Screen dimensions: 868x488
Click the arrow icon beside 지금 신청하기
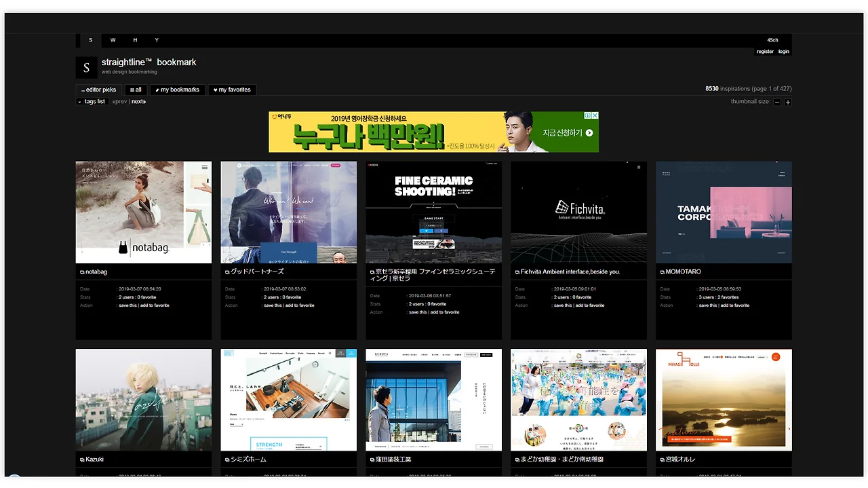[589, 132]
